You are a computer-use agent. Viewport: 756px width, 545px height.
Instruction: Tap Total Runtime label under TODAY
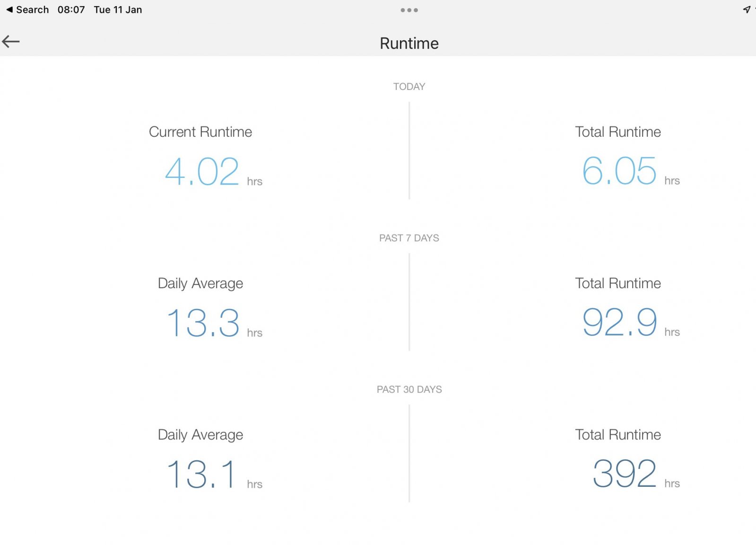pyautogui.click(x=618, y=132)
